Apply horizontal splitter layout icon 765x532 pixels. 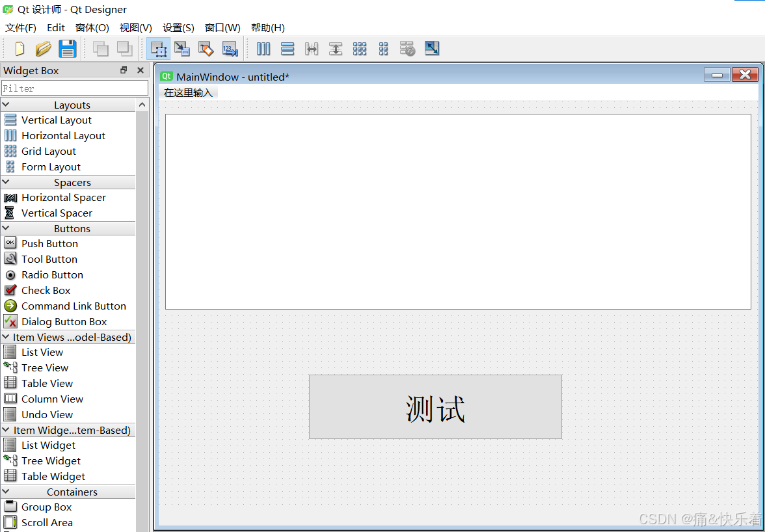(x=311, y=49)
